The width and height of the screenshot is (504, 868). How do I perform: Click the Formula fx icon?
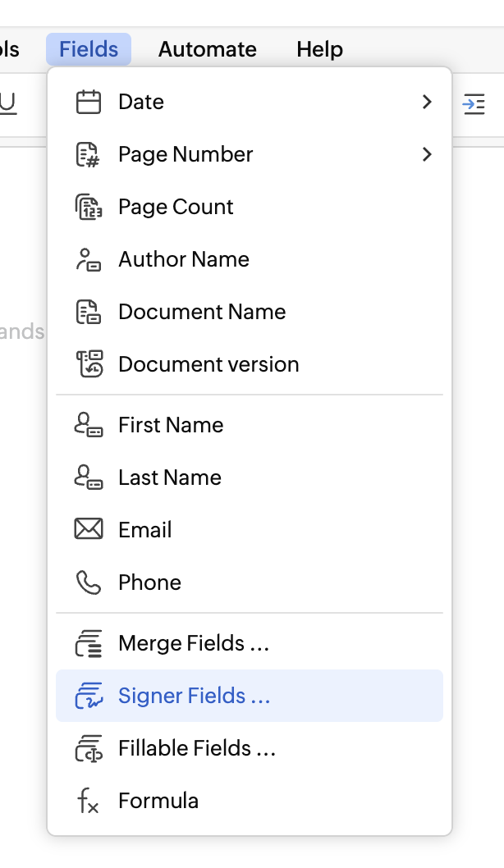click(88, 801)
